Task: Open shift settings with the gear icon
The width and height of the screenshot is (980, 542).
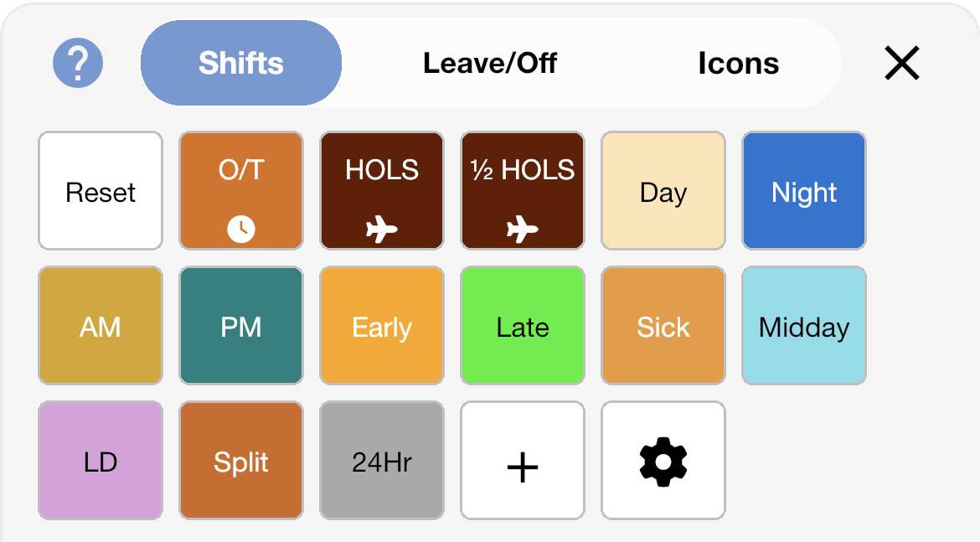Action: [x=663, y=460]
